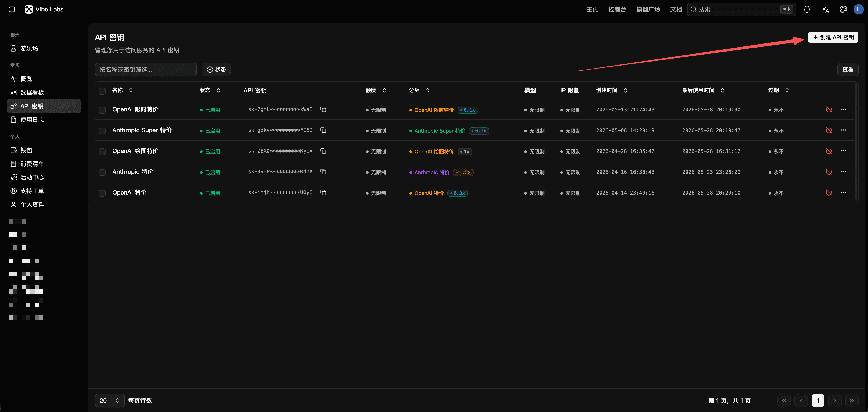Open 游乐场 in the sidebar

coord(44,49)
